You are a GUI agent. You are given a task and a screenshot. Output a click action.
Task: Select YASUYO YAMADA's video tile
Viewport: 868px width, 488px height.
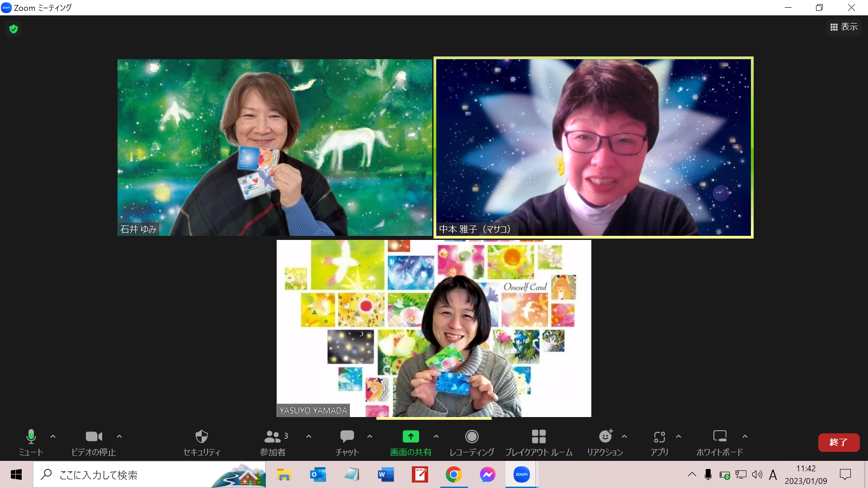[x=434, y=328]
